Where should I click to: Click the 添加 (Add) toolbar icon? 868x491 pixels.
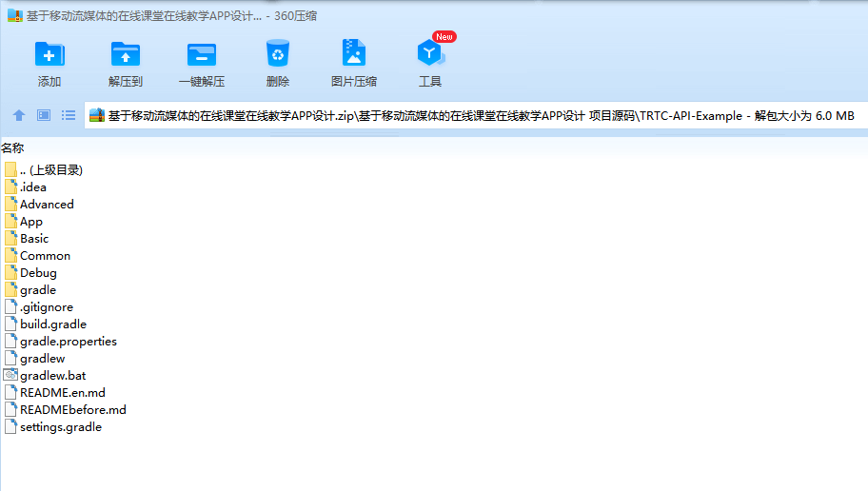pos(49,54)
